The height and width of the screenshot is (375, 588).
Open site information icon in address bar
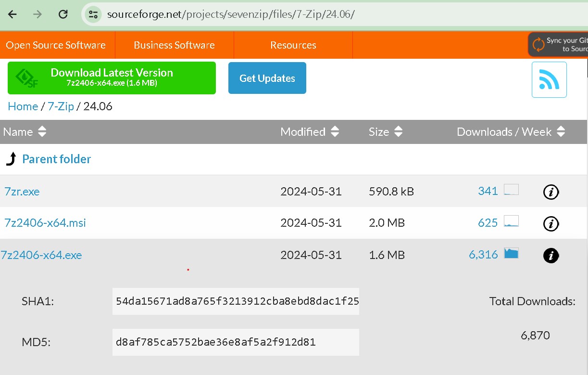tap(93, 14)
